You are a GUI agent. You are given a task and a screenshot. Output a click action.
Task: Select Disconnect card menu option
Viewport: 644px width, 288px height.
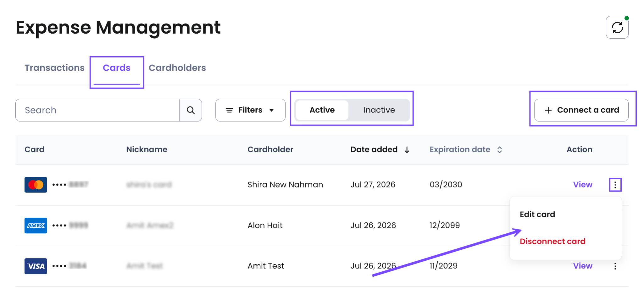pos(552,241)
